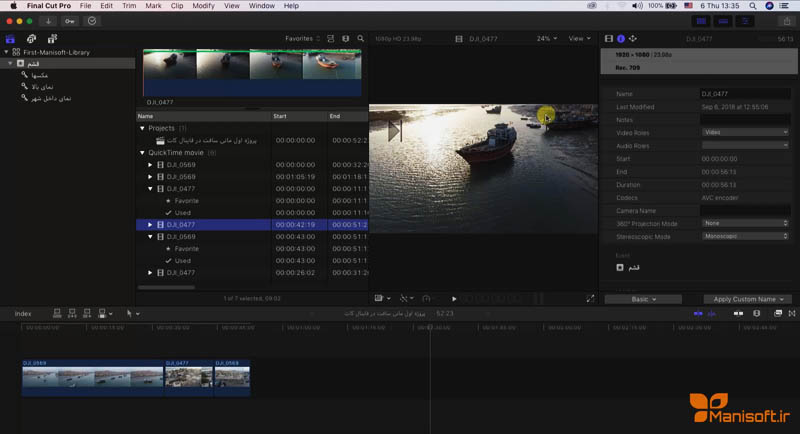The height and width of the screenshot is (434, 800).
Task: Click the timeline playhead marker
Action: coord(430,327)
